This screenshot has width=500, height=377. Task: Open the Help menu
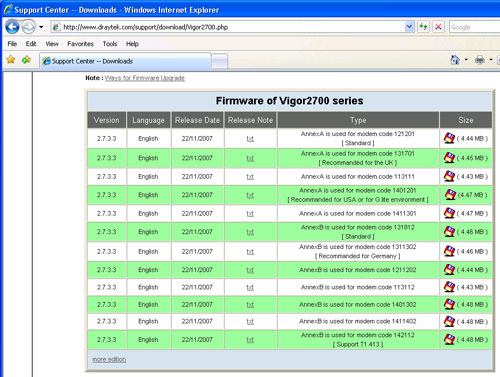point(132,44)
